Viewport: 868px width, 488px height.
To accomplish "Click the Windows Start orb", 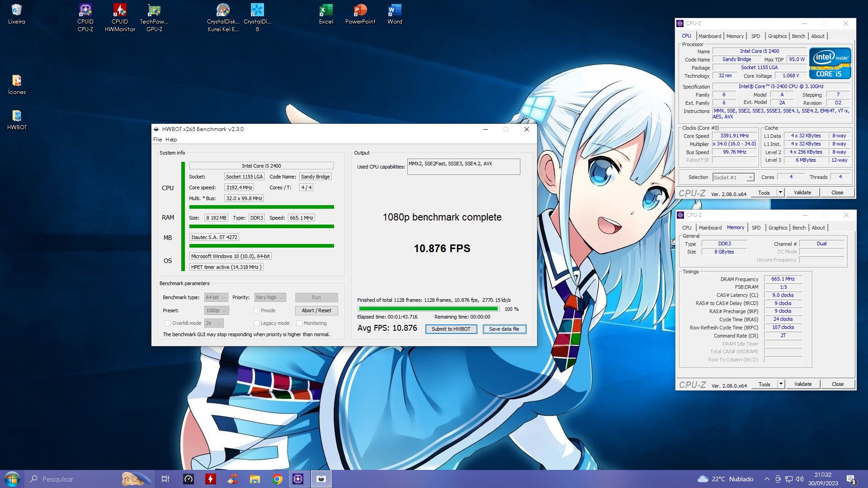I will click(x=12, y=479).
